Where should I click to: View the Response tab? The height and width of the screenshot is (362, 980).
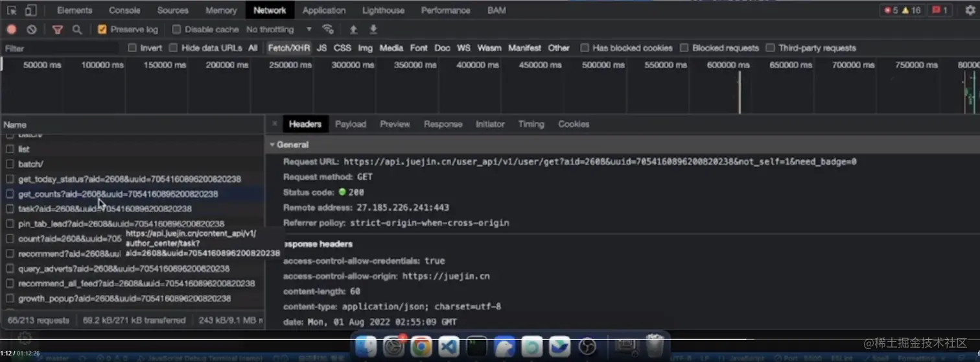coord(443,124)
